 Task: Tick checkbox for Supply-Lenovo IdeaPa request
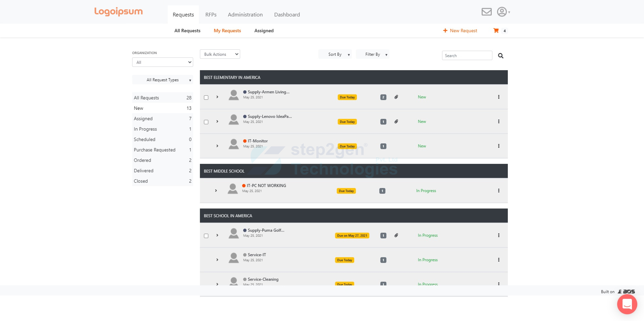(x=206, y=122)
